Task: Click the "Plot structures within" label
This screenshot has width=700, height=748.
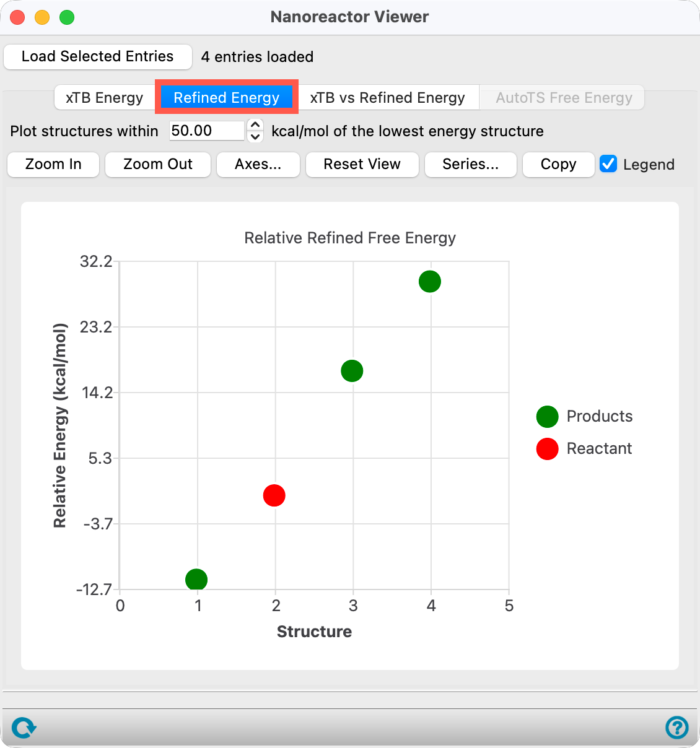Action: (x=84, y=131)
